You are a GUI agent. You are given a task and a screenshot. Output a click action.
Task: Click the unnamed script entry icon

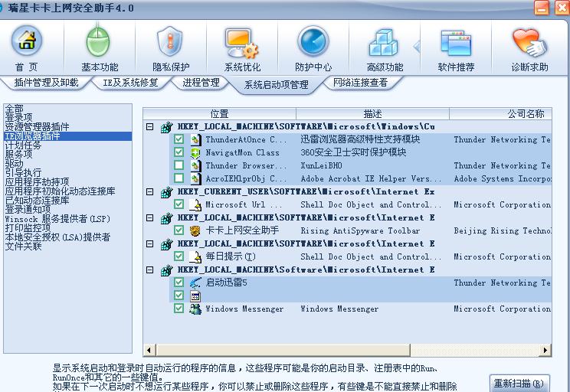click(x=195, y=296)
